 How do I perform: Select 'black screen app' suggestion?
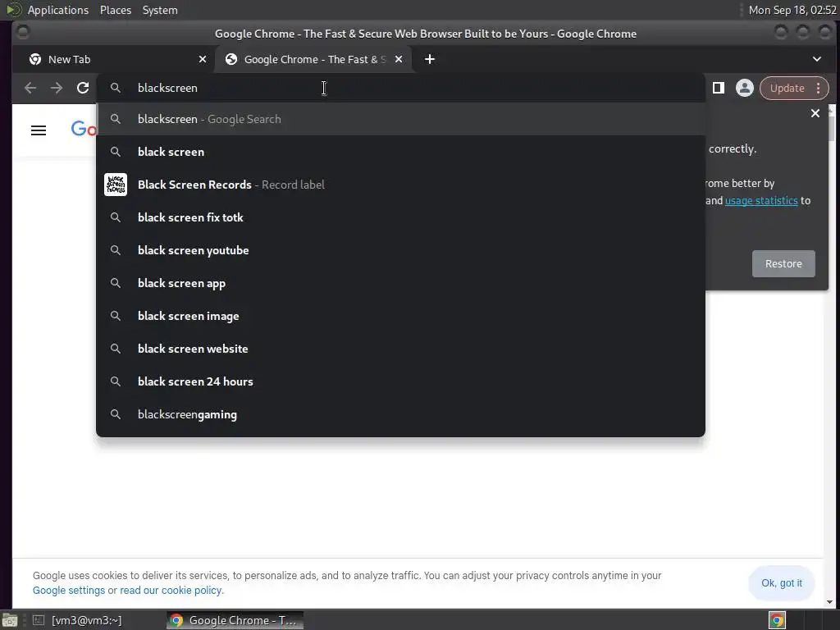(x=400, y=283)
